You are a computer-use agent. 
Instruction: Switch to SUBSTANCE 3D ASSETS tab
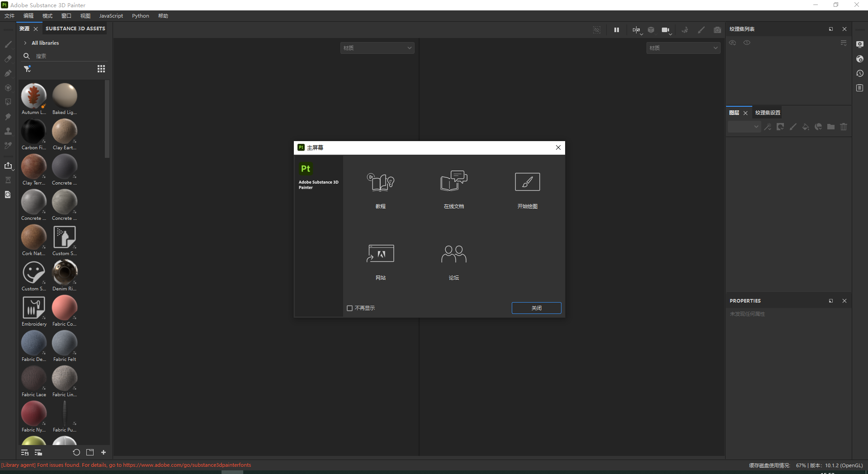(75, 28)
